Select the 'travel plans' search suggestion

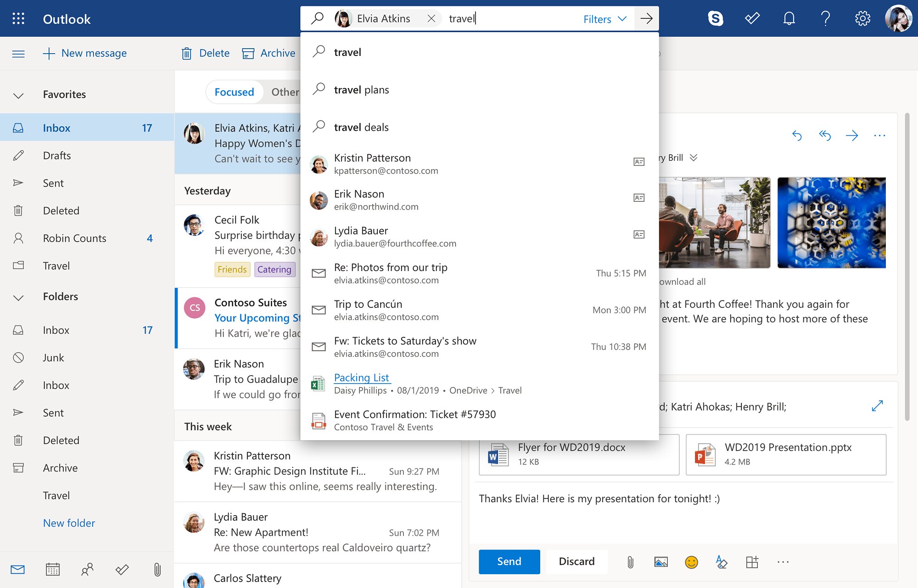(x=361, y=90)
